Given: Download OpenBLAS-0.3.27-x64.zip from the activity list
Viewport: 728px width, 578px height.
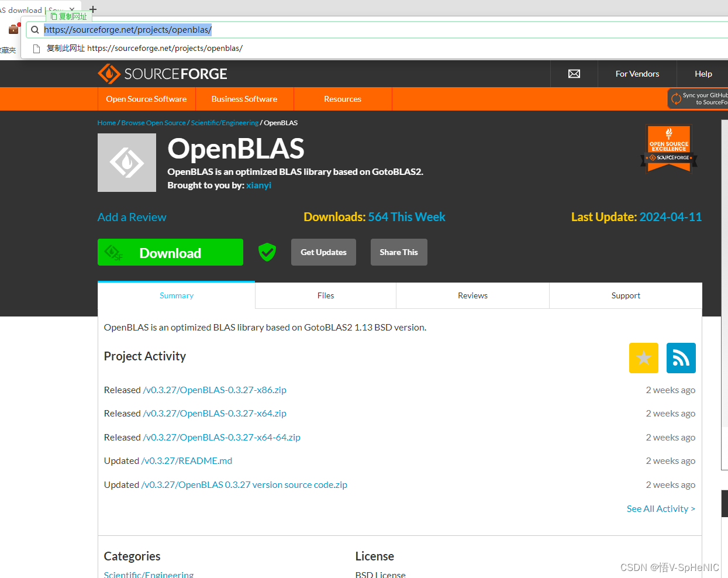Looking at the screenshot, I should (x=214, y=413).
